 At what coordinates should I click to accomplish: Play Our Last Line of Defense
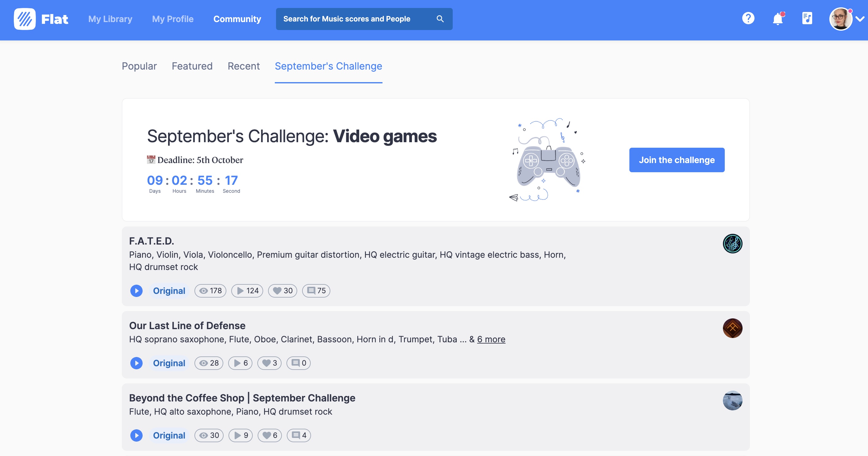136,363
